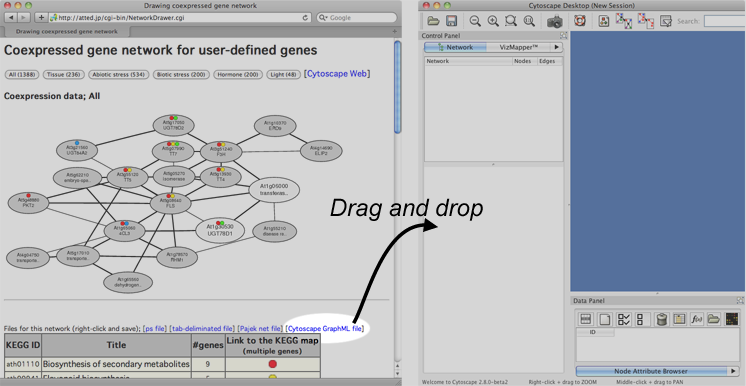Expand the Node Attribute Browser arrow

tap(733, 371)
